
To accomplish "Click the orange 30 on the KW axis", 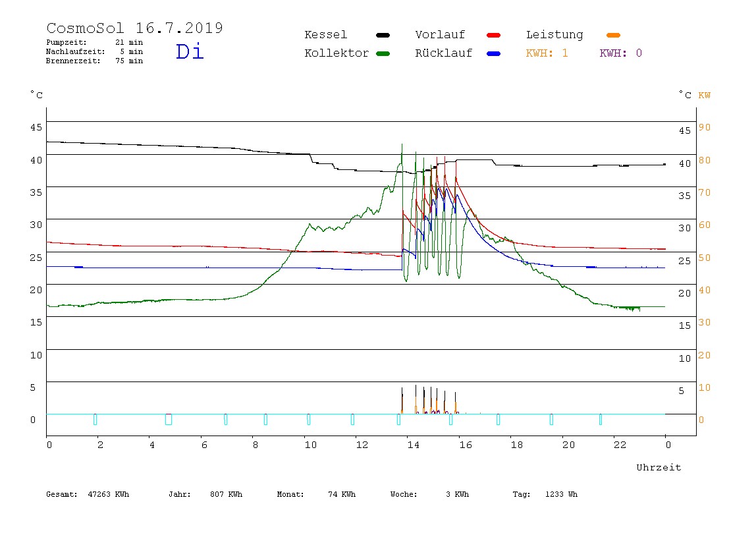I will (x=705, y=322).
